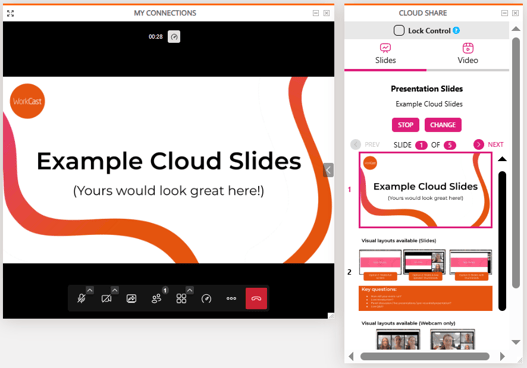Open the layout grid icon

(181, 298)
